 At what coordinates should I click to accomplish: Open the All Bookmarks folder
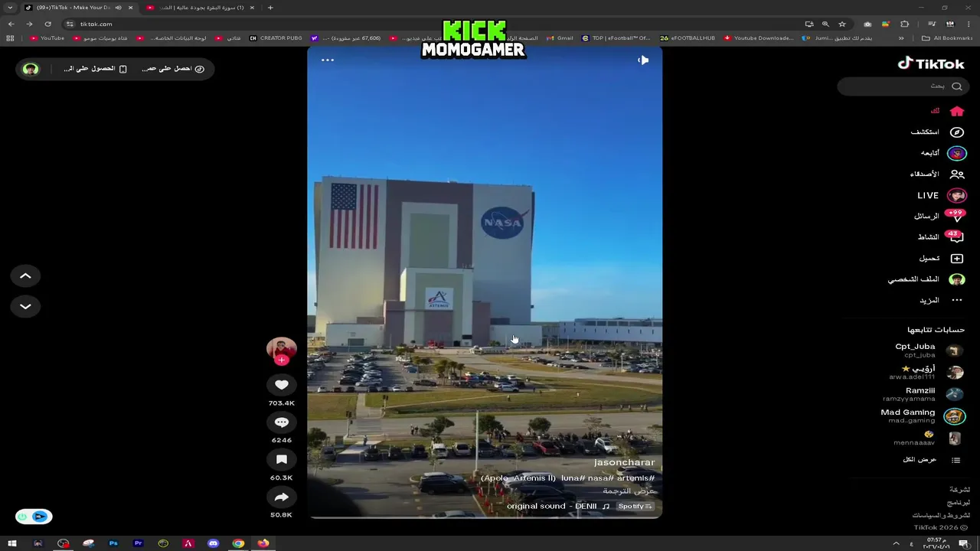click(947, 38)
